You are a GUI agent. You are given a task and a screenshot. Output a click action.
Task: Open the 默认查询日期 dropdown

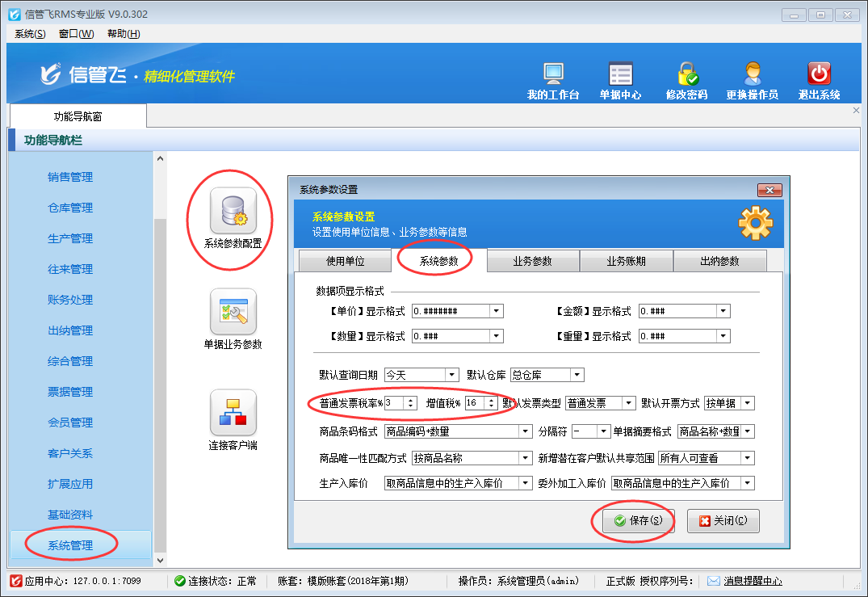coord(451,375)
